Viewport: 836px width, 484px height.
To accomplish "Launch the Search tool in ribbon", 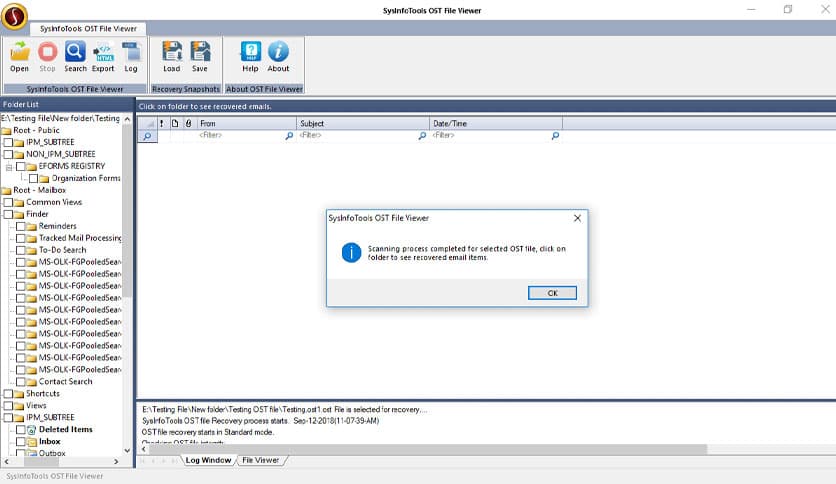I will click(75, 52).
